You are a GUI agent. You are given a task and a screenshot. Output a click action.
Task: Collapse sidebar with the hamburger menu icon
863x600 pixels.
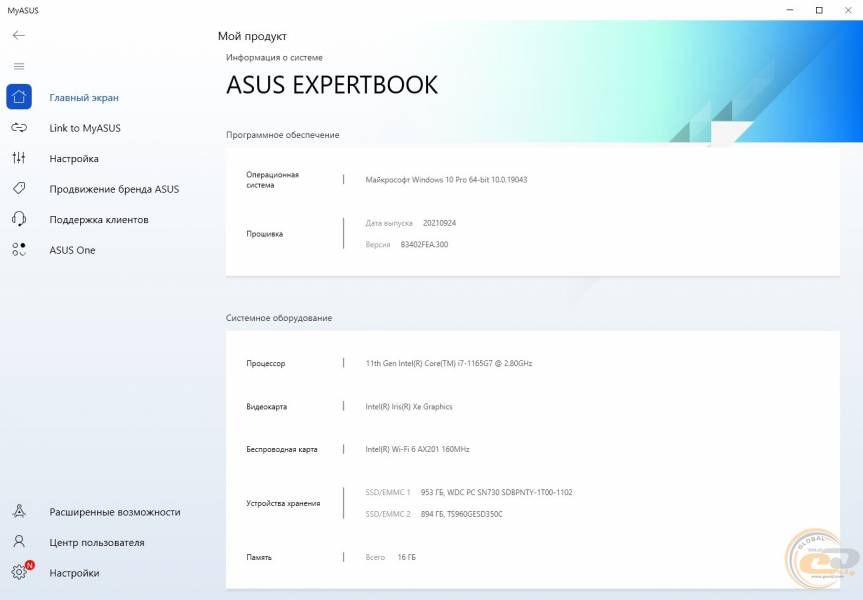19,66
